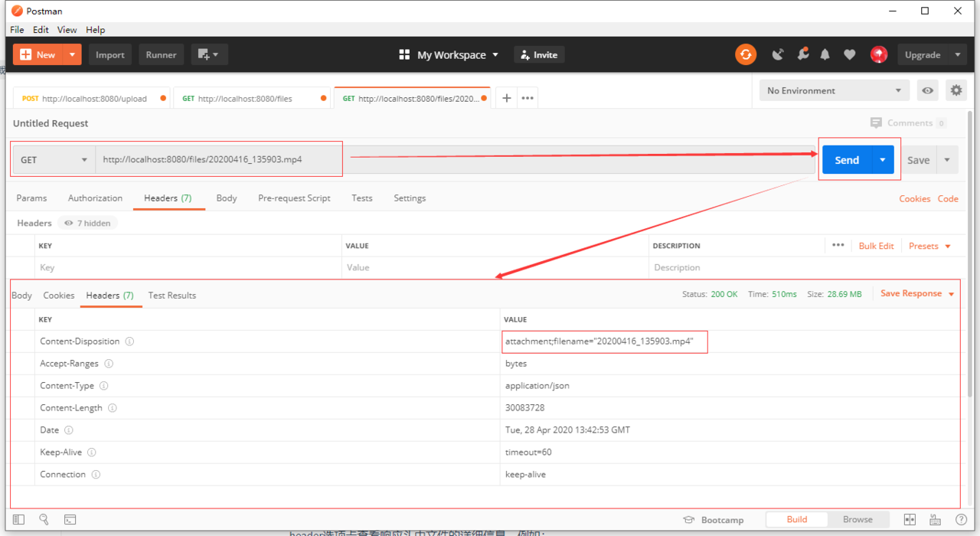The height and width of the screenshot is (536, 980).
Task: Open the new window dropdown arrow
Action: point(216,54)
